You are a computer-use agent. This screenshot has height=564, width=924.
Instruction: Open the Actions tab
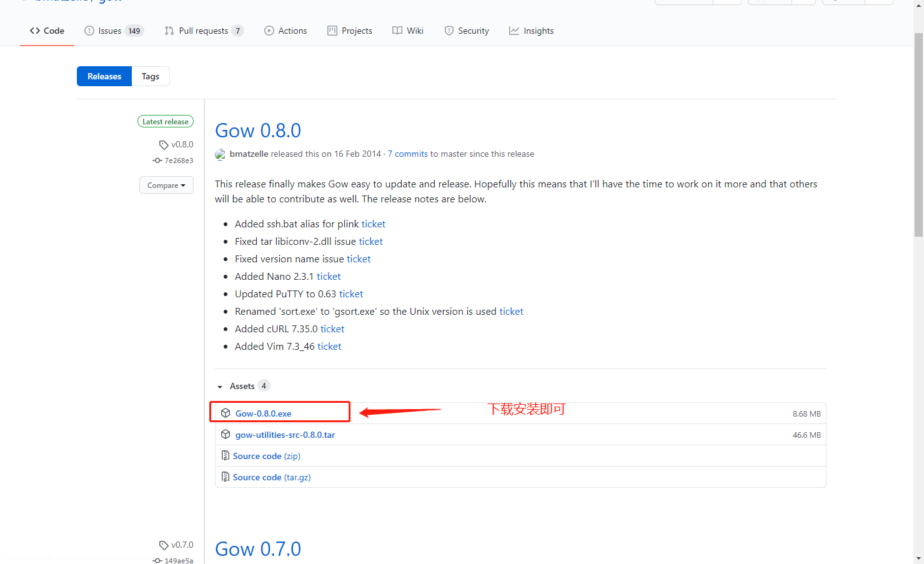coord(286,31)
